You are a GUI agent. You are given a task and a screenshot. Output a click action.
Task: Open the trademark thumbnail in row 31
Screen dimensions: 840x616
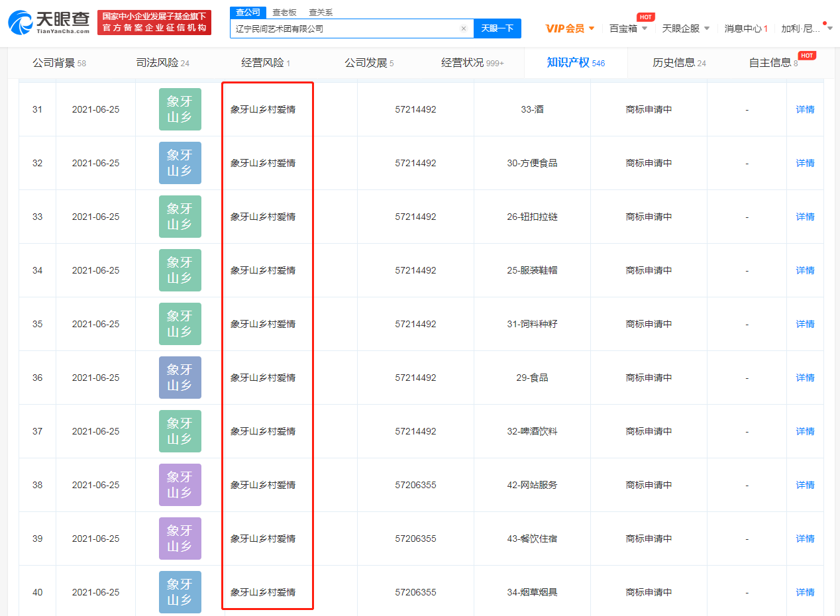click(180, 109)
